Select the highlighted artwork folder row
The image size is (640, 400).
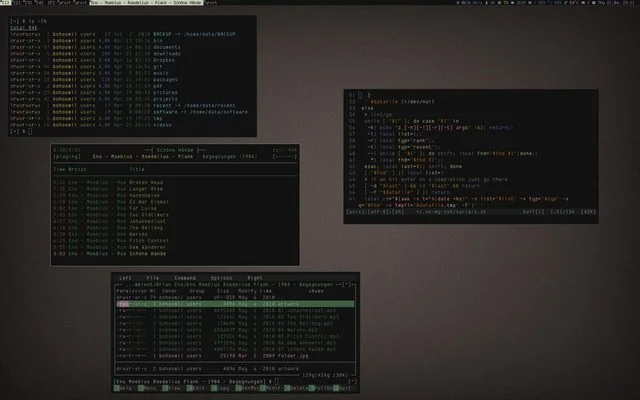pos(235,304)
